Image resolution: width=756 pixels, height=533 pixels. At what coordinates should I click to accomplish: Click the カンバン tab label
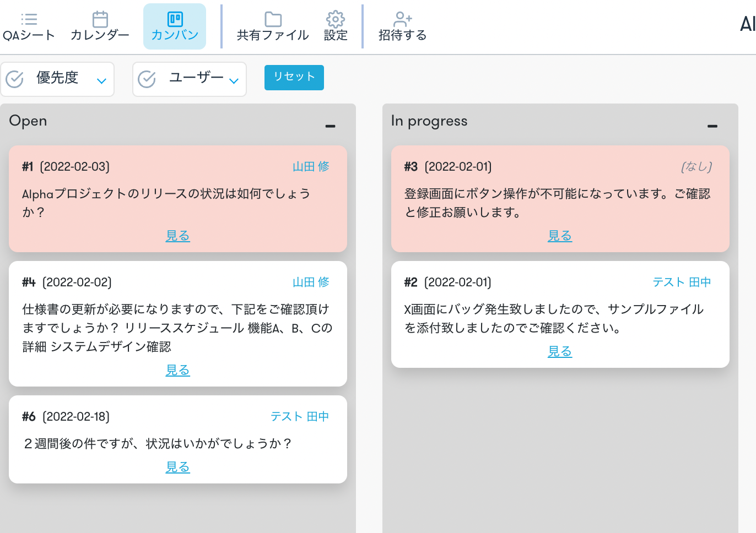(x=175, y=35)
